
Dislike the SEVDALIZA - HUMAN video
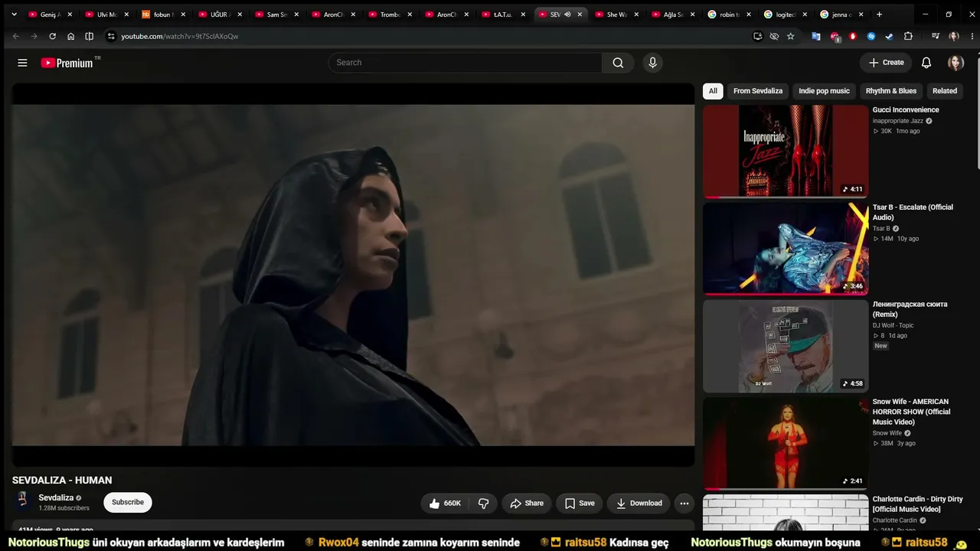[x=484, y=503]
